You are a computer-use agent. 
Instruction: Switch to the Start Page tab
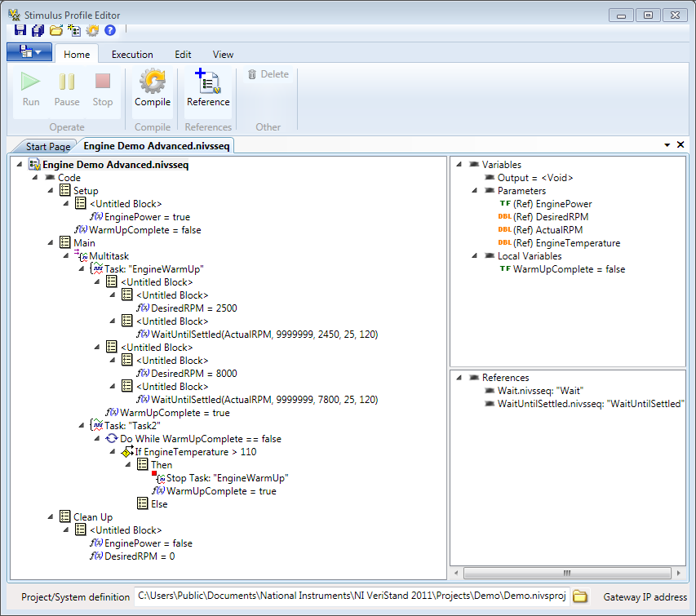pos(48,147)
